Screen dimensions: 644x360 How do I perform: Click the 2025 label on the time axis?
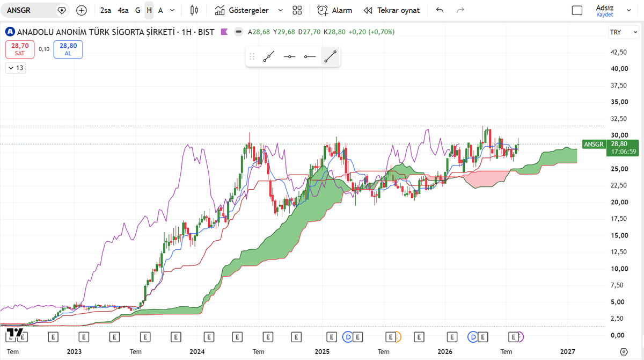pos(322,351)
